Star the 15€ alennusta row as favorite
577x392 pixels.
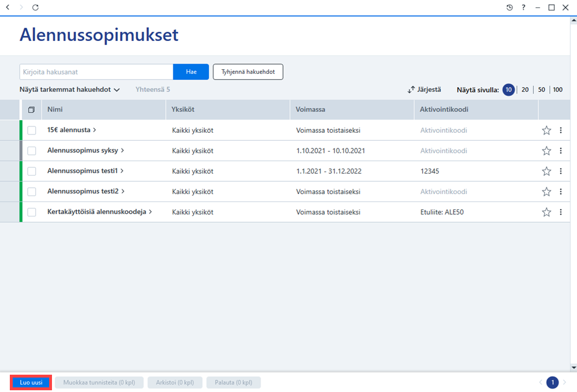click(x=546, y=130)
